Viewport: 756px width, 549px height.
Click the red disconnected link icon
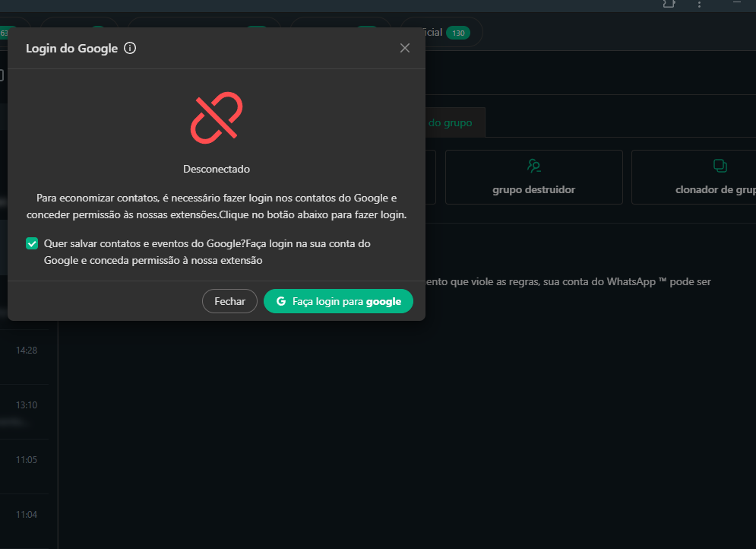[x=217, y=118]
